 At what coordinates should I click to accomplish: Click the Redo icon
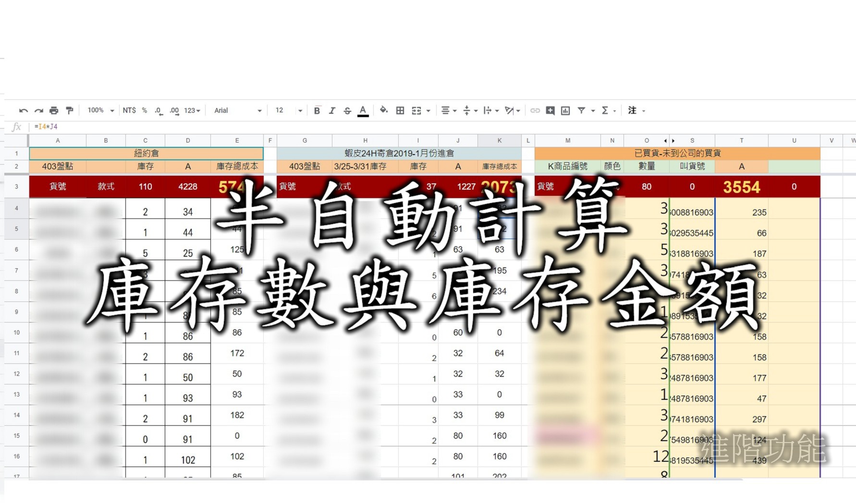38,110
